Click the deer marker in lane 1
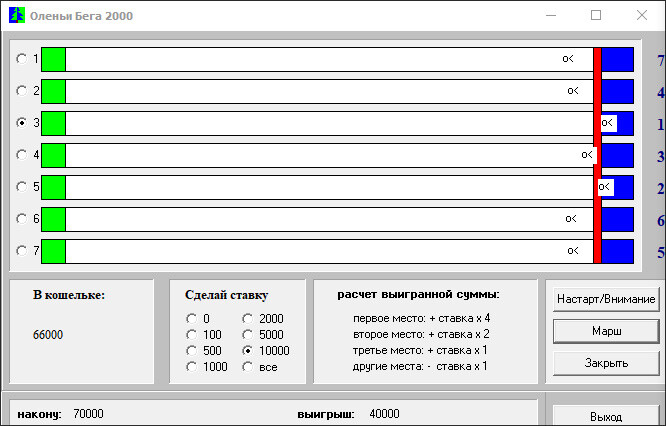666x426 pixels. pos(568,59)
